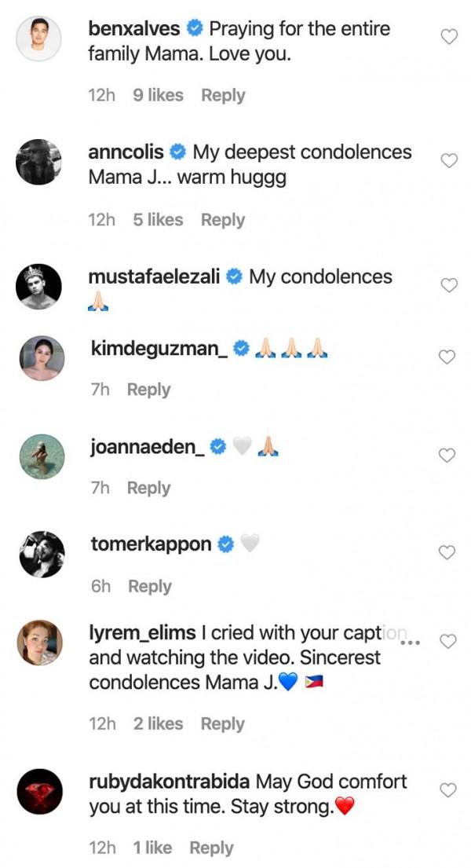Reply to rubydakontrabida's comment
The width and height of the screenshot is (471, 868).
211,848
